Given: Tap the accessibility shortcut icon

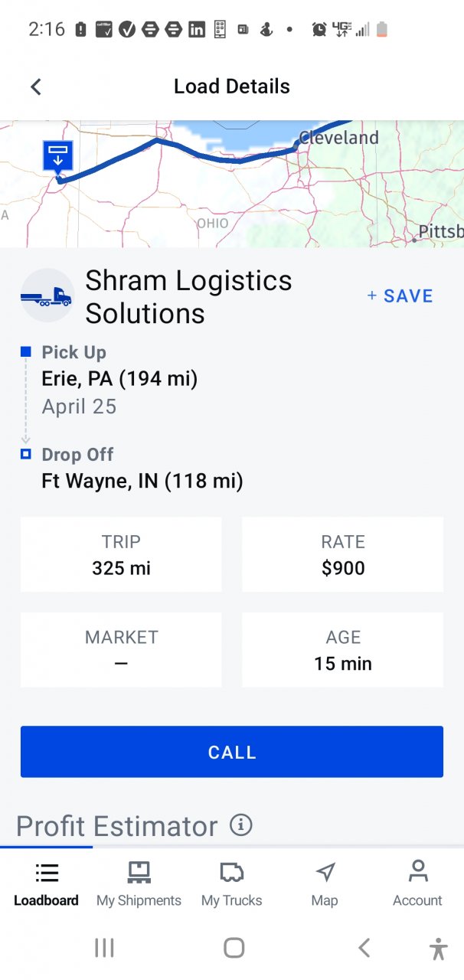Looking at the screenshot, I should coord(438,948).
